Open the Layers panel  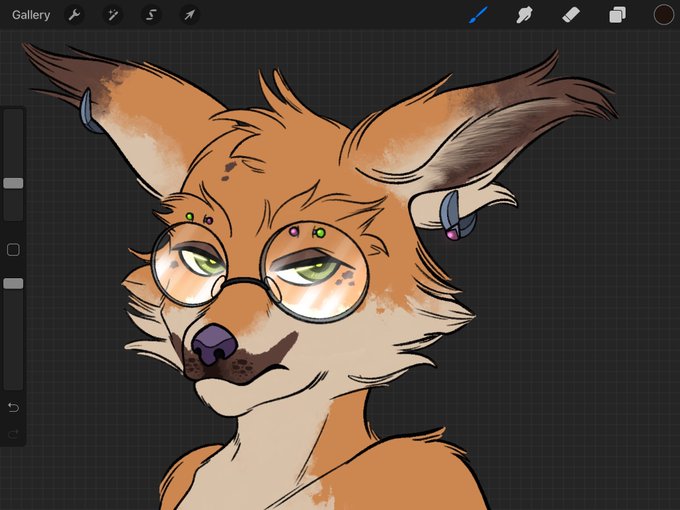(x=617, y=15)
